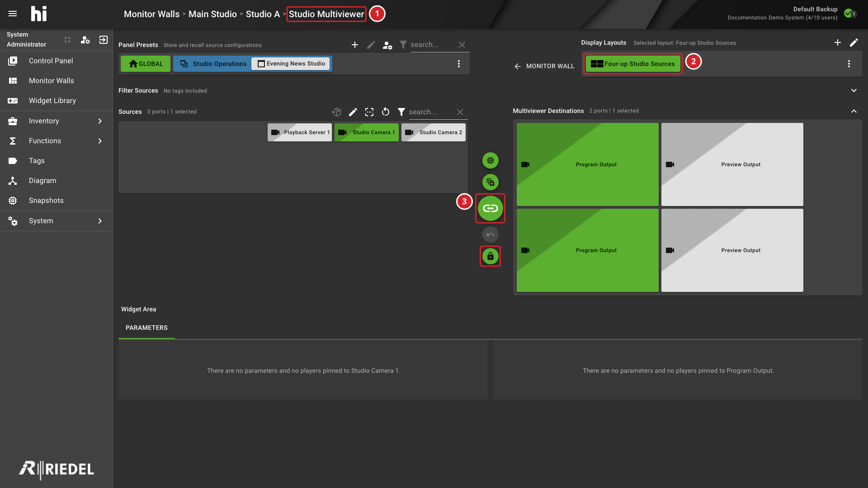The width and height of the screenshot is (868, 488).
Task: Open Display Layouts more options menu
Action: [849, 64]
